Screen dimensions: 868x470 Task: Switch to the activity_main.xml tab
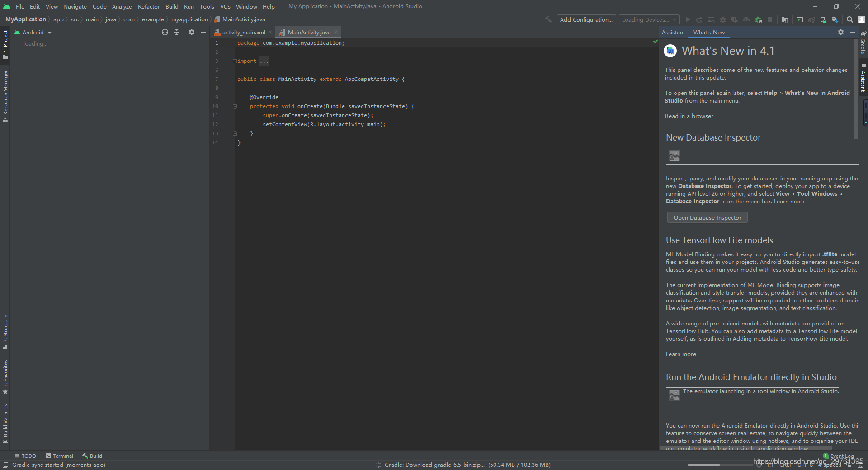click(x=243, y=32)
